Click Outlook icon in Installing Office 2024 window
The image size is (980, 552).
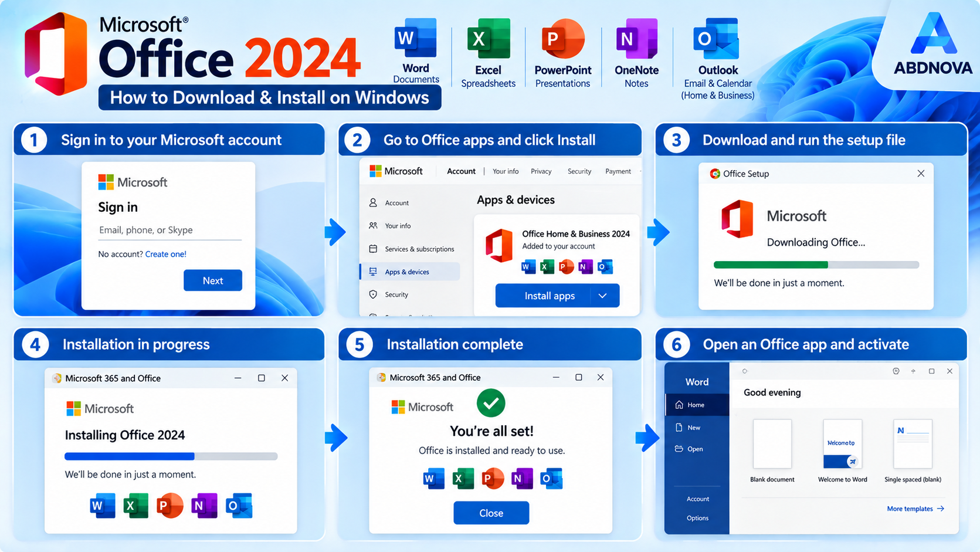[239, 506]
